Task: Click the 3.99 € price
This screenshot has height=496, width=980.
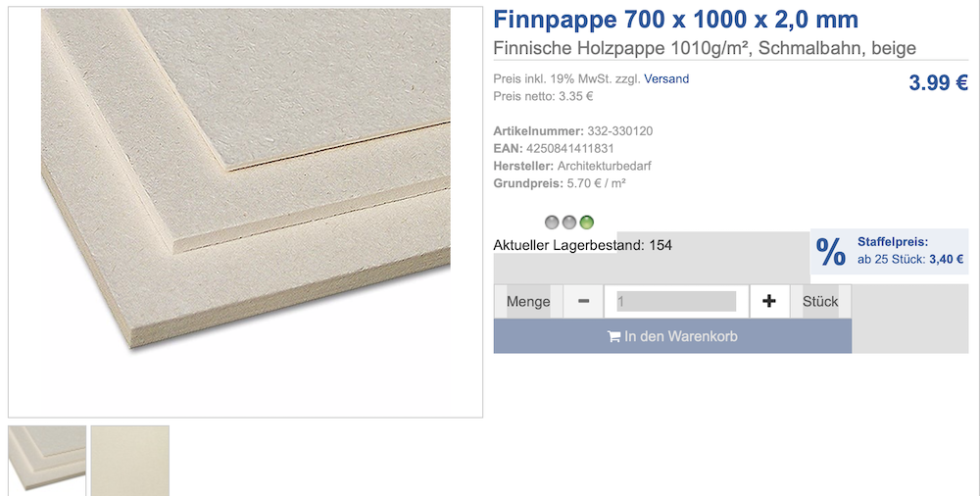Action: [x=938, y=82]
